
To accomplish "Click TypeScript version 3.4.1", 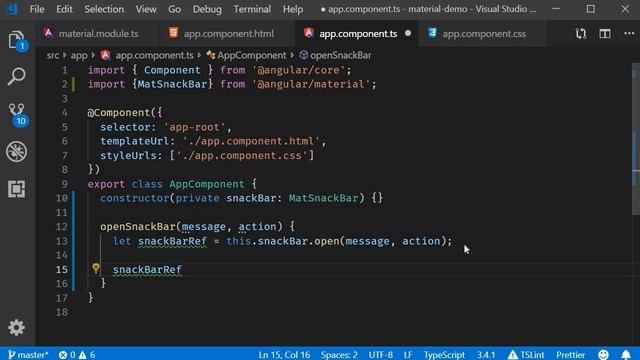I will [486, 354].
